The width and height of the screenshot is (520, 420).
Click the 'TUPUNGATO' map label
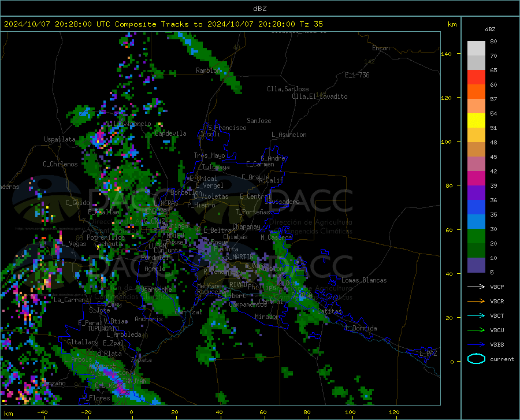pos(103,329)
